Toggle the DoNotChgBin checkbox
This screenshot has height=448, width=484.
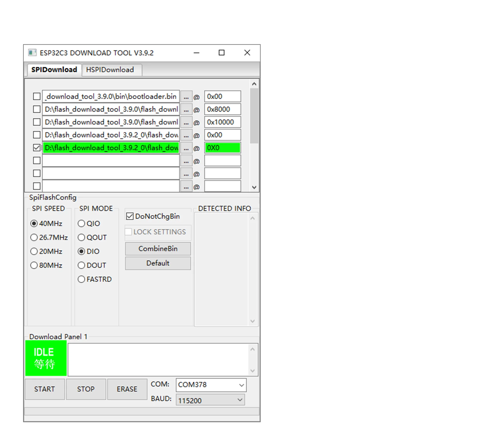click(x=130, y=216)
